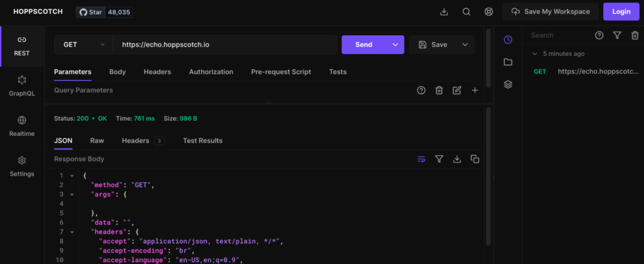Open search icon in top bar
The height and width of the screenshot is (264, 644).
[466, 11]
